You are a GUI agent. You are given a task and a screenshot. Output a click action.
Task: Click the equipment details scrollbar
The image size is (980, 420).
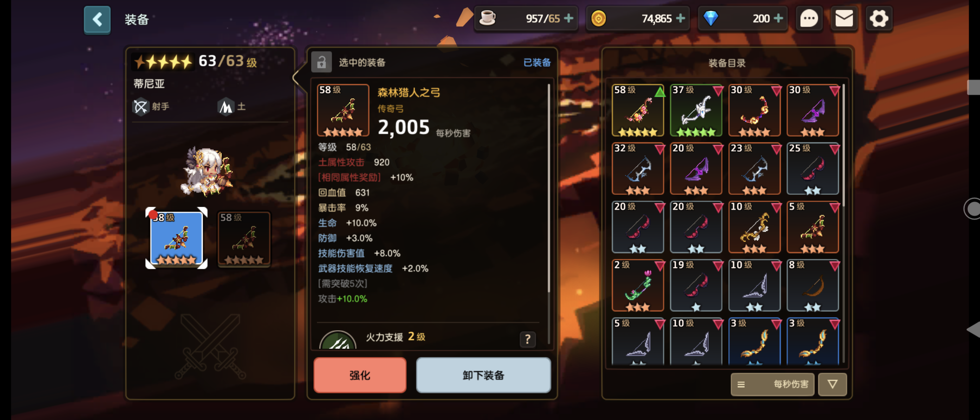pos(549,189)
